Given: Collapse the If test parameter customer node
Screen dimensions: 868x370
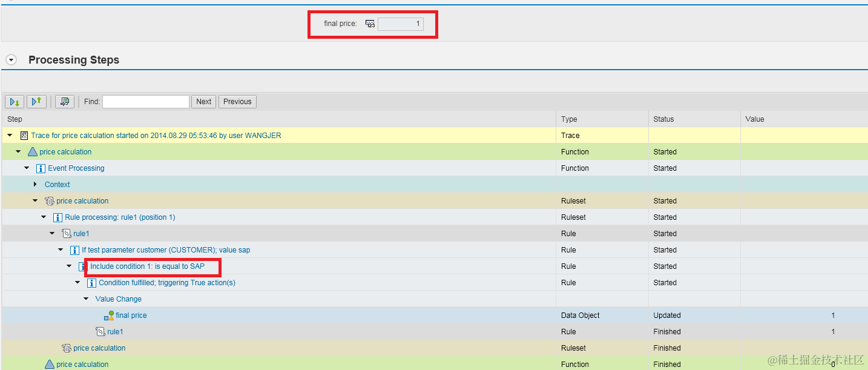Looking at the screenshot, I should 61,250.
